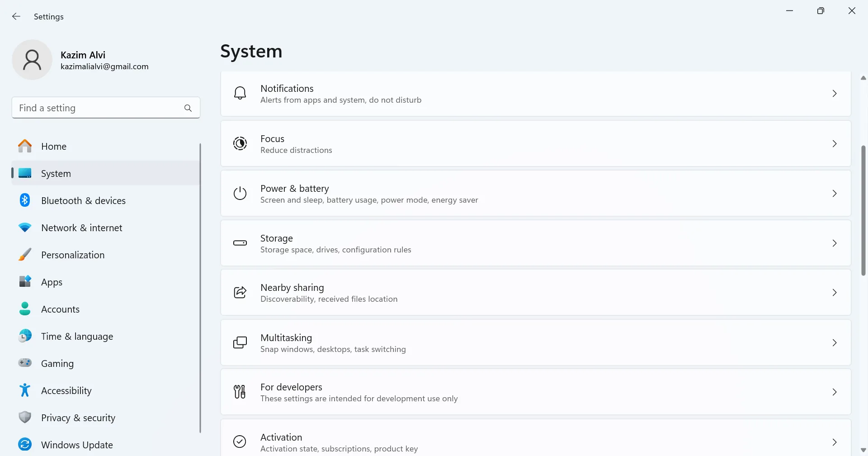Click the Apps icon in sidebar

(x=25, y=282)
